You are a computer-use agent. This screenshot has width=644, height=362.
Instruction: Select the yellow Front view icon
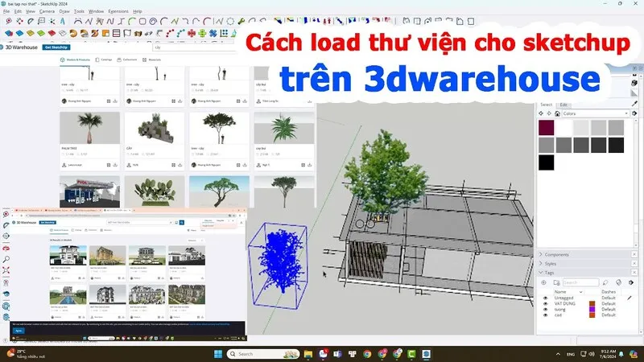31,33
